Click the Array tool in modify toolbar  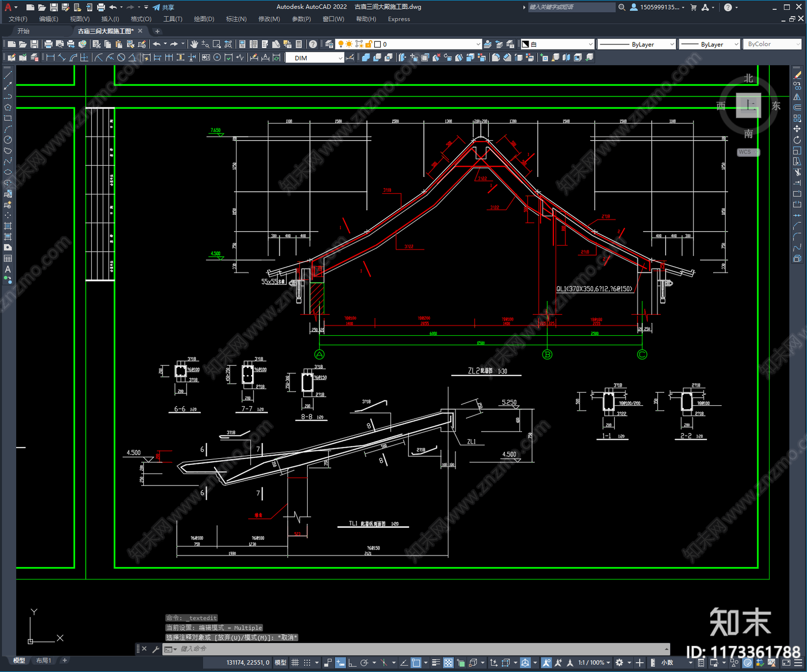[797, 118]
